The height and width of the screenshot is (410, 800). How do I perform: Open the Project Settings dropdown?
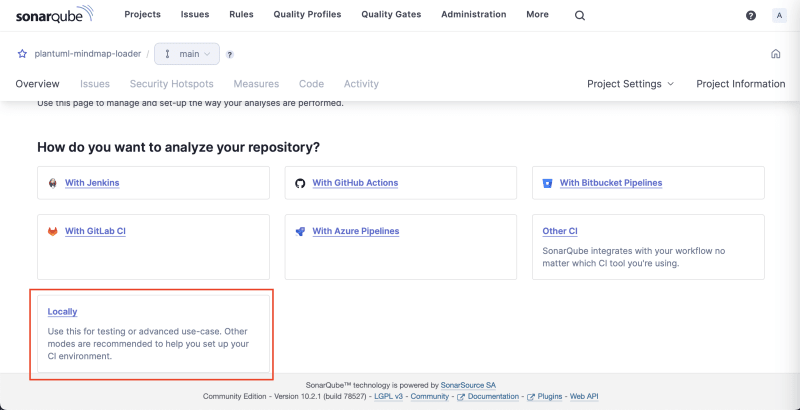[630, 84]
